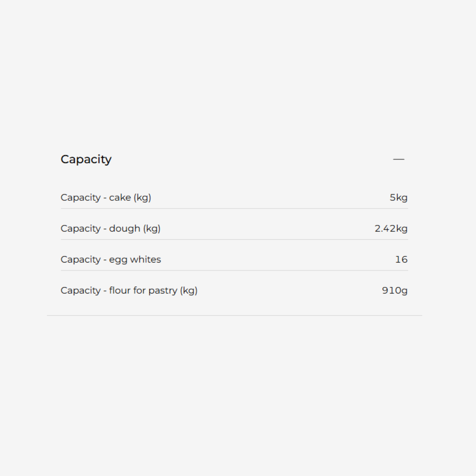The height and width of the screenshot is (476, 476).
Task: Click the Capacity section heading
Action: coord(86,159)
